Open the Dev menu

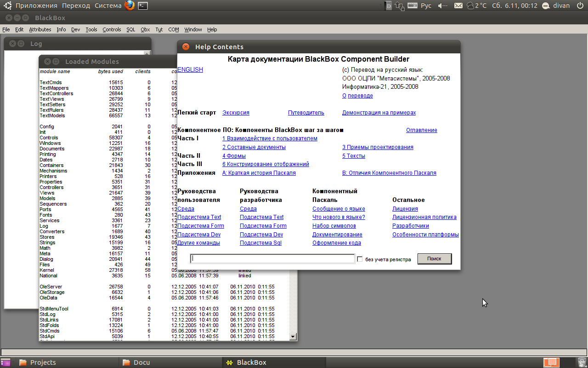(75, 29)
